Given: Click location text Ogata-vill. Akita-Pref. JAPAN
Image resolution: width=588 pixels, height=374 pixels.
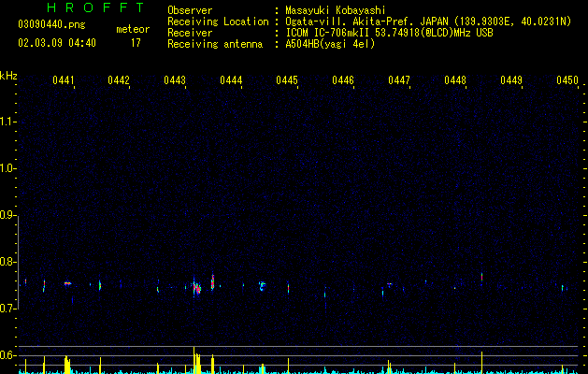Looking at the screenshot, I should tap(366, 22).
